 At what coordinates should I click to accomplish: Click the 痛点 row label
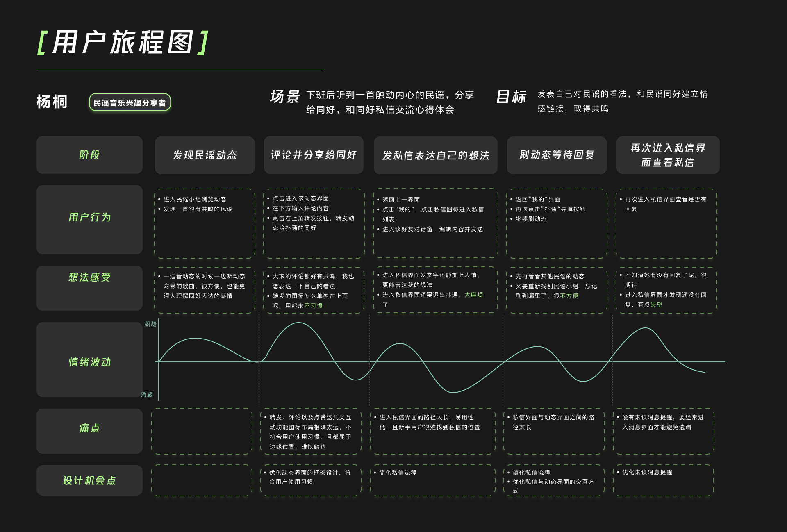point(89,428)
